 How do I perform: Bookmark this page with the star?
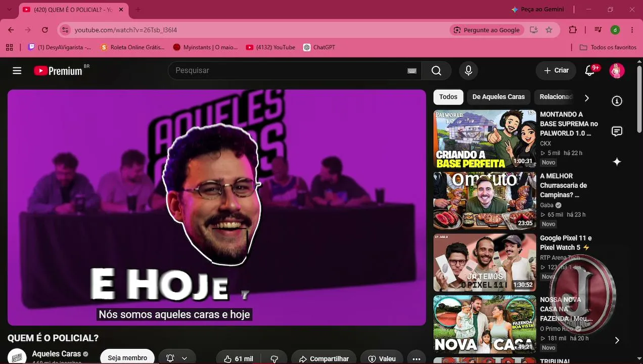coord(549,30)
